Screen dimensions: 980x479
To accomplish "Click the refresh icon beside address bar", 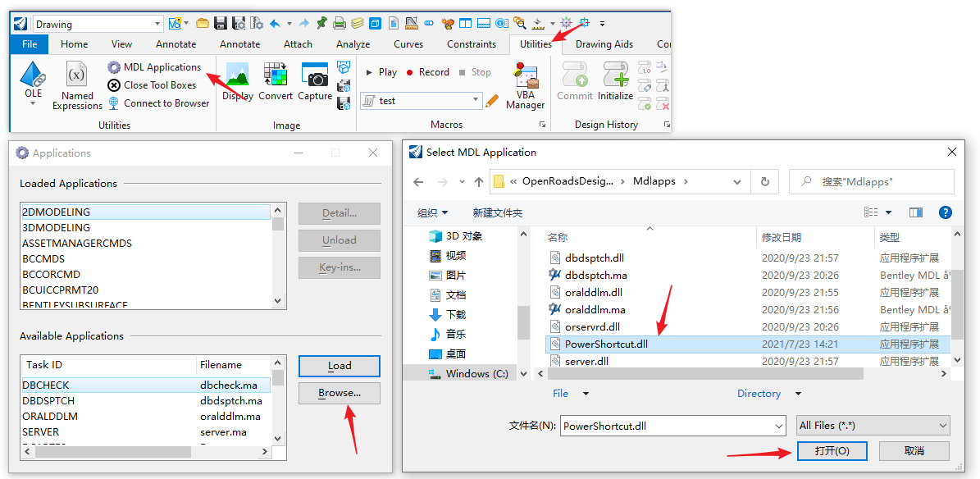I will tap(764, 181).
